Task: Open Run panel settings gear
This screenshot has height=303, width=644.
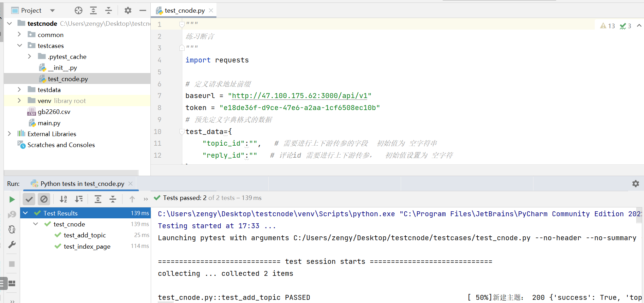Action: coord(636,184)
